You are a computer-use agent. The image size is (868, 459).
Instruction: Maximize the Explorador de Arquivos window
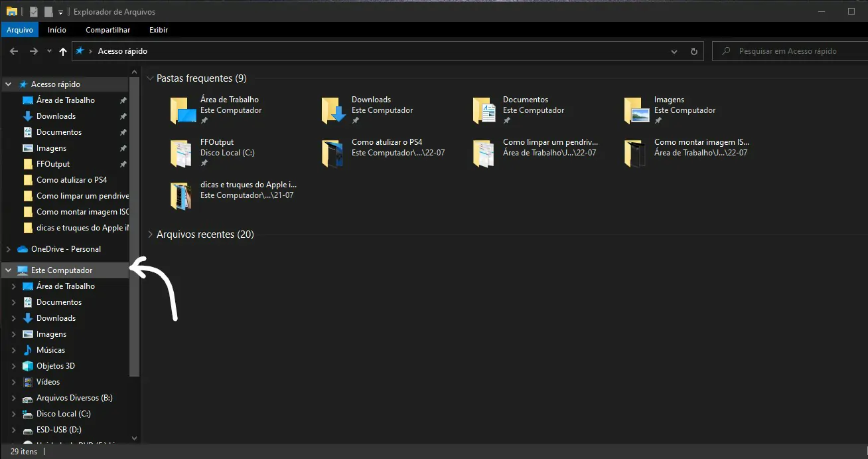click(x=851, y=11)
